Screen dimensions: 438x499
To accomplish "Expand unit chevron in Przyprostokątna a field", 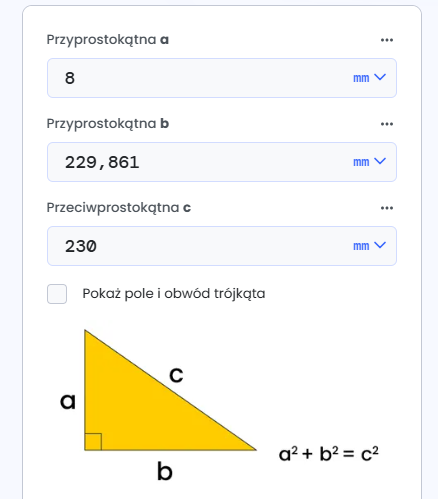I will click(x=380, y=77).
